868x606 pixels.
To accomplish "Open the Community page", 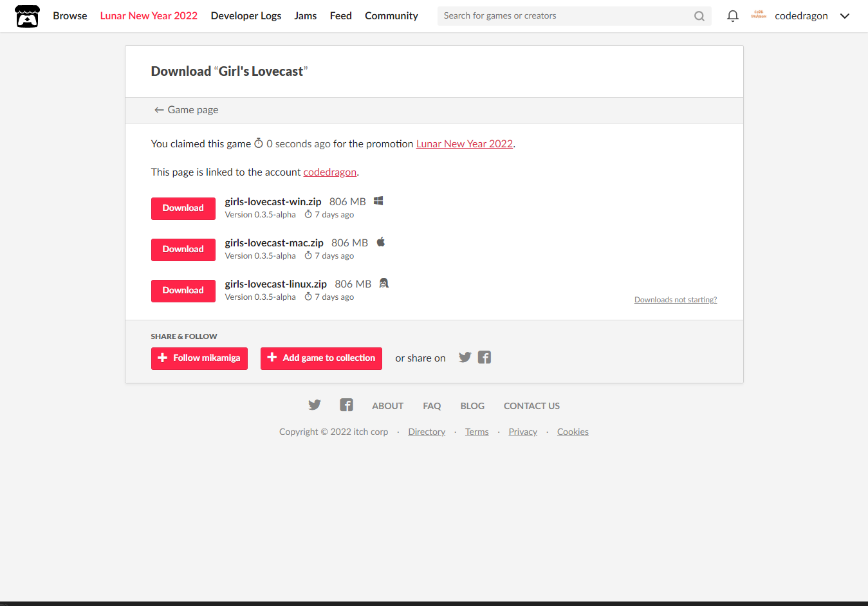I will pos(391,16).
